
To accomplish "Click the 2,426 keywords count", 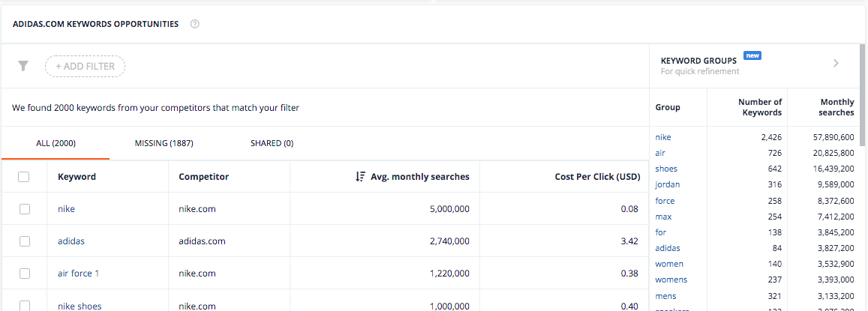I will 772,137.
